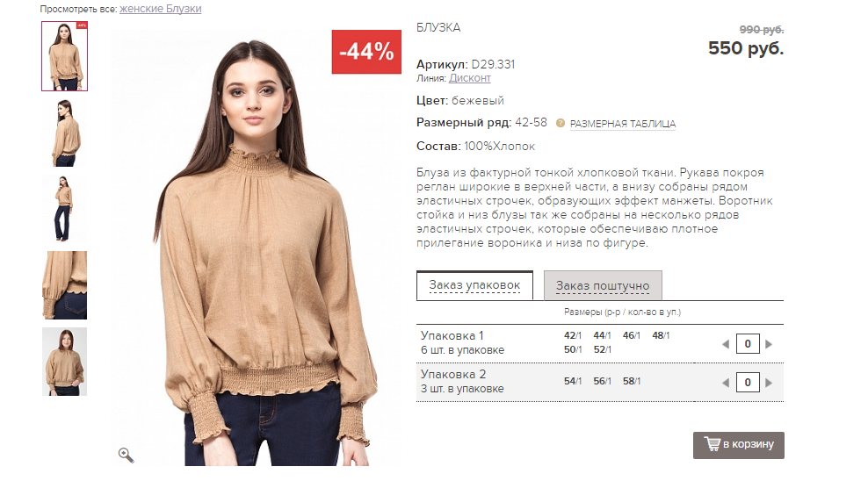Increase Упаковка 2 quantity with right arrow
The height and width of the screenshot is (481, 868).
(769, 383)
